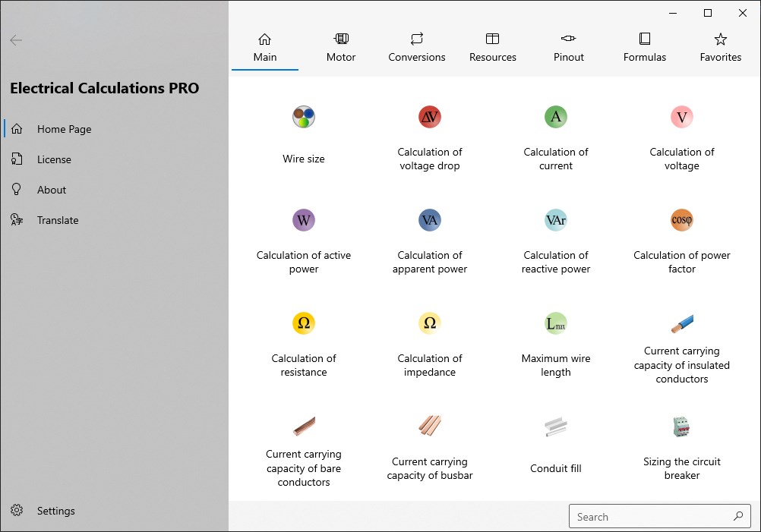This screenshot has height=532, width=761.
Task: Open the Conversions tab
Action: click(x=417, y=47)
